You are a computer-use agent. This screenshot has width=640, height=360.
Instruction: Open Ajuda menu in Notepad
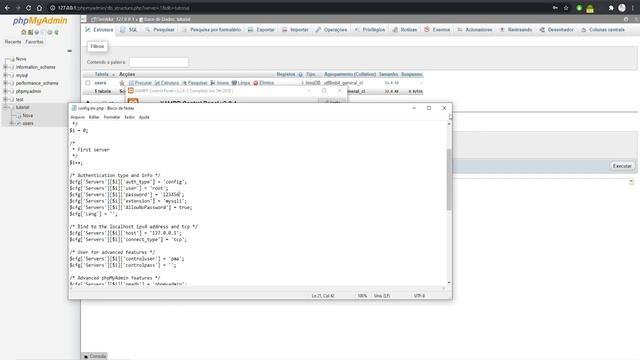point(144,117)
